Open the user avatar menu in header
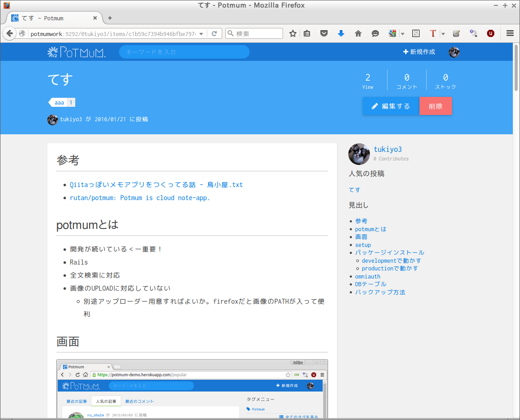520x420 pixels. [454, 52]
